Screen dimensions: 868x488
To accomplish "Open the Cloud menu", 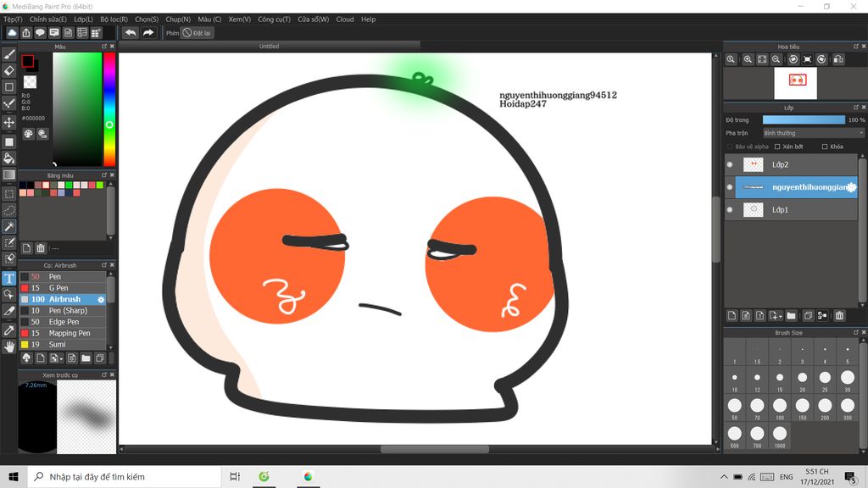I will coord(345,19).
